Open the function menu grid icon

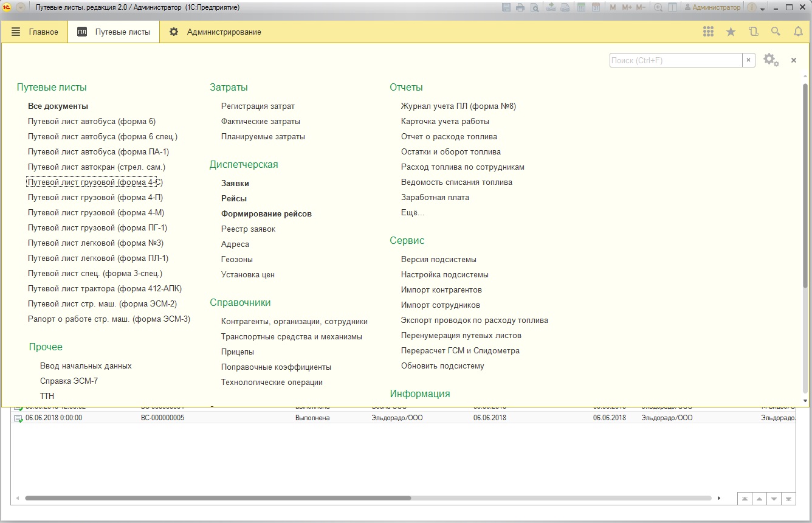coord(708,32)
